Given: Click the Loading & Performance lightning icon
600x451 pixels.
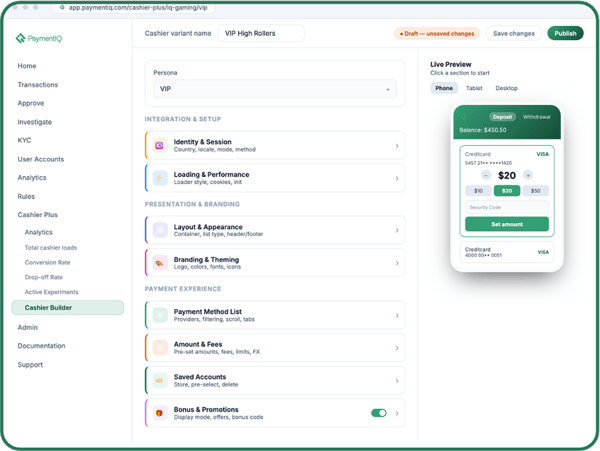Looking at the screenshot, I should [x=160, y=178].
